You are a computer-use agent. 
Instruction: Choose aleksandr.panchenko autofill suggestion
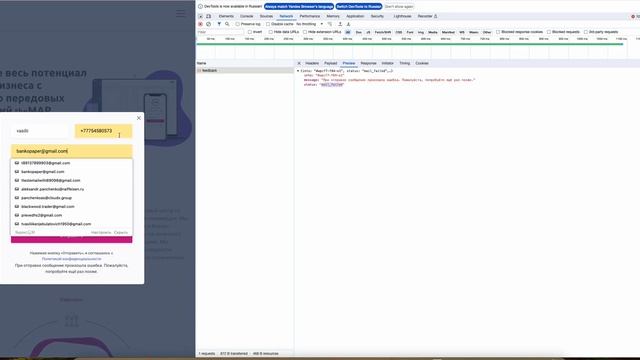pos(72,189)
